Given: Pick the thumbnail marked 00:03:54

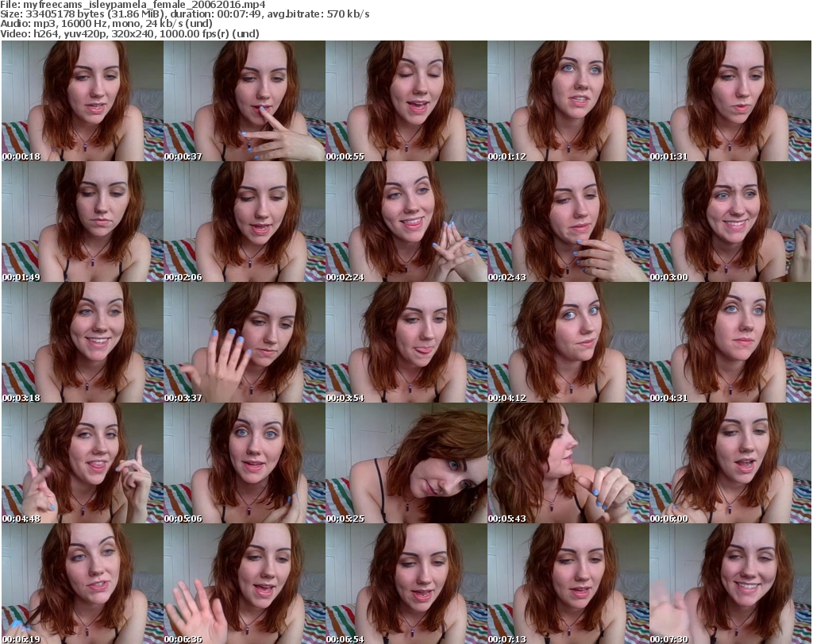Looking at the screenshot, I should (x=406, y=342).
